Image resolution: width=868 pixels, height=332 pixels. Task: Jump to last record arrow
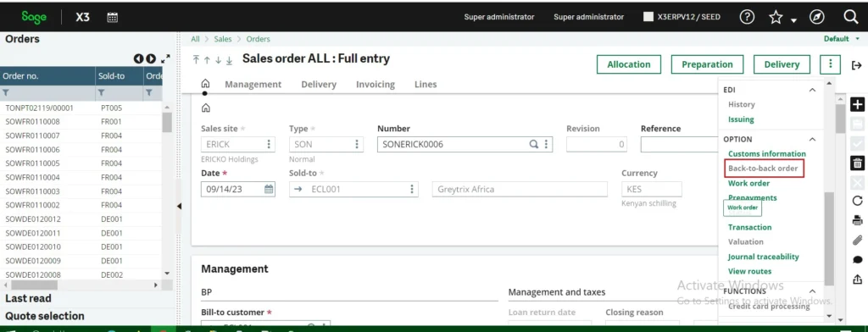pyautogui.click(x=229, y=60)
